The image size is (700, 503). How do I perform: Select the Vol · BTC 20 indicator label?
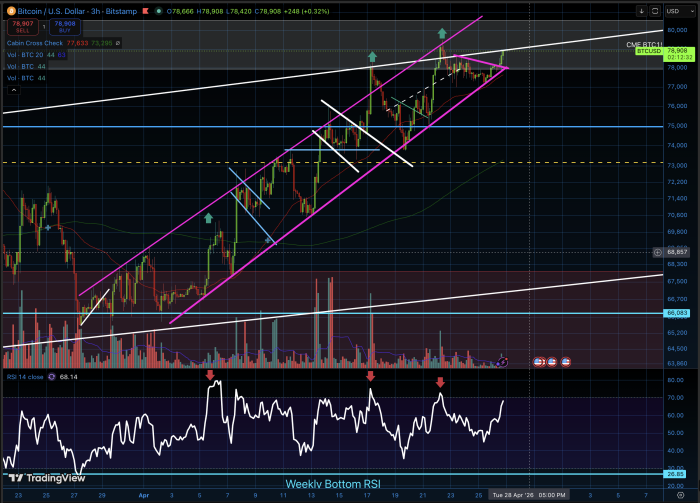tap(26, 53)
